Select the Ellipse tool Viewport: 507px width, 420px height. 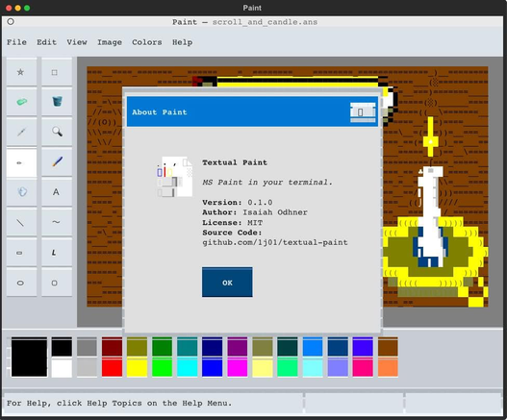(21, 283)
